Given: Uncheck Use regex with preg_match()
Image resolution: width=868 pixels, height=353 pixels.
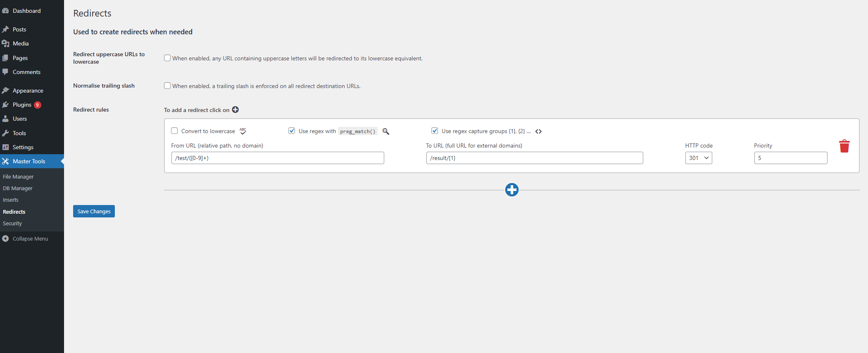Looking at the screenshot, I should (292, 131).
